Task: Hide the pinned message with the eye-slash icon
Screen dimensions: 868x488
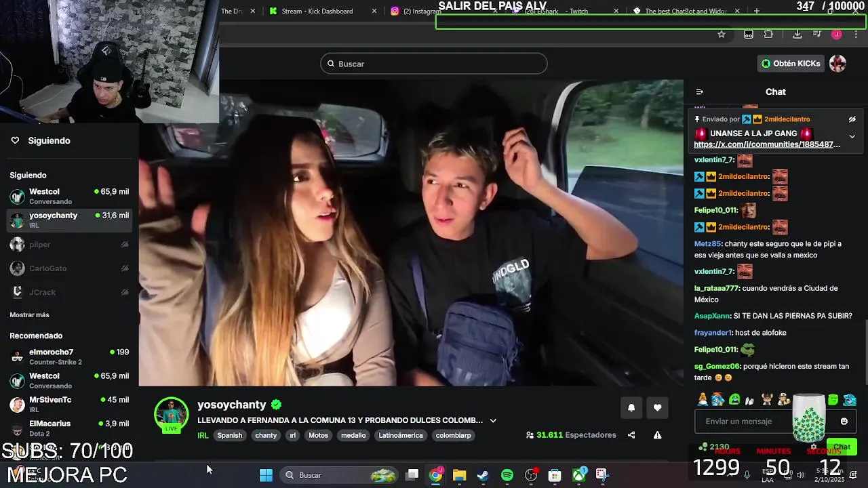Action: click(852, 119)
